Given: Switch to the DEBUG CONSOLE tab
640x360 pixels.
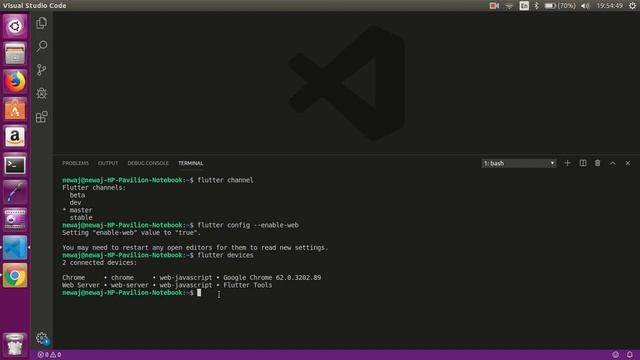Looking at the screenshot, I should pyautogui.click(x=148, y=163).
